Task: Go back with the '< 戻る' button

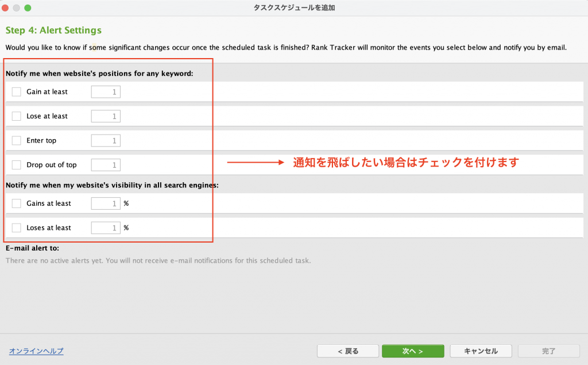Action: (x=348, y=351)
